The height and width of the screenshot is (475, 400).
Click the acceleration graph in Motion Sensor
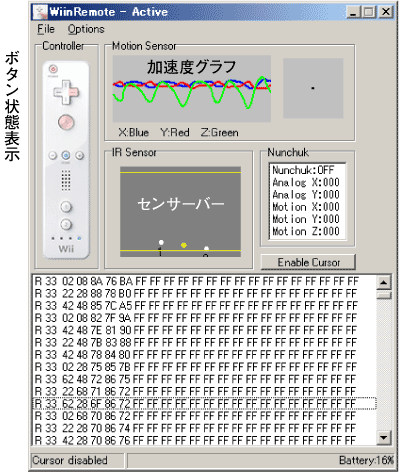192,89
